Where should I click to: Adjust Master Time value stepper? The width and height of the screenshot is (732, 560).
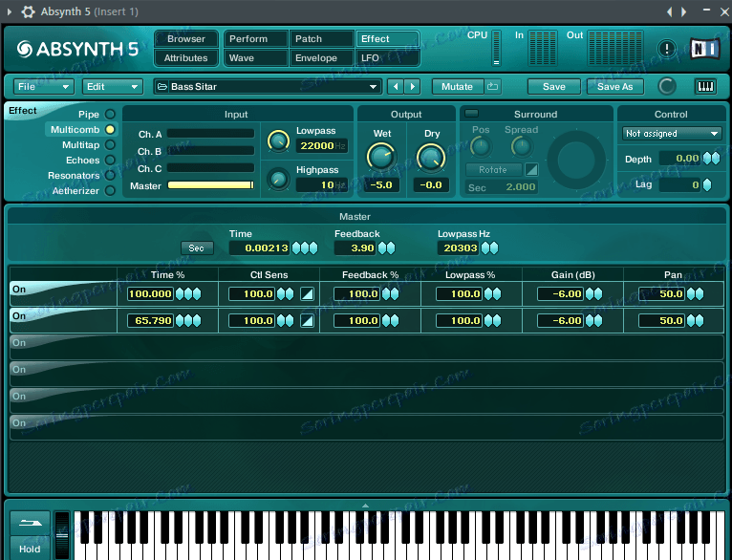[x=305, y=248]
